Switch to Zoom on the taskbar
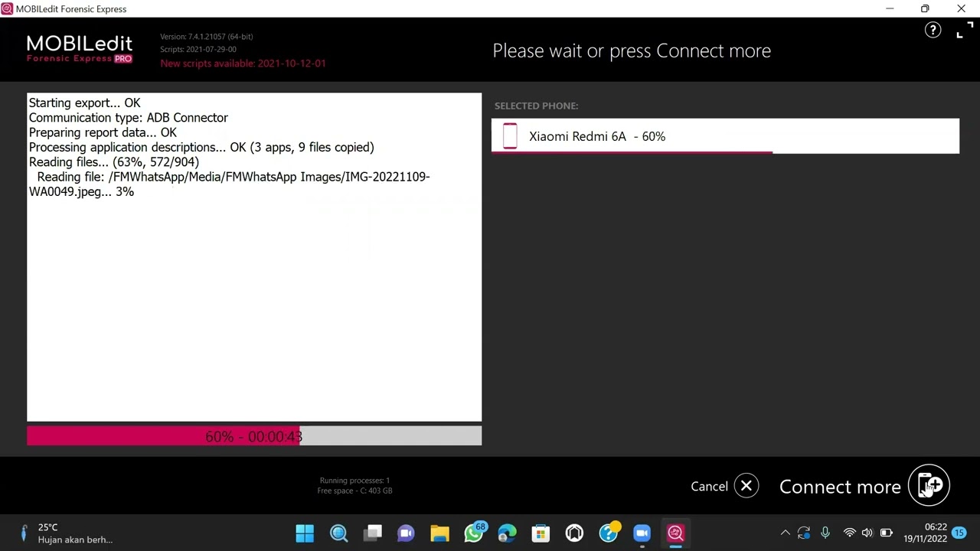980x551 pixels. [642, 533]
